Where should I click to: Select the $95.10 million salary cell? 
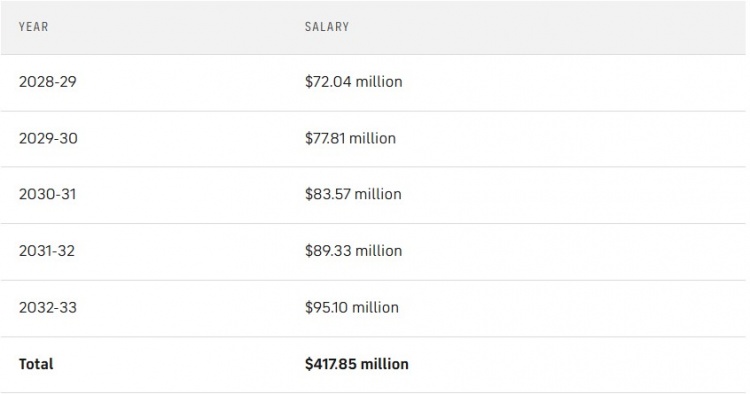tap(352, 307)
